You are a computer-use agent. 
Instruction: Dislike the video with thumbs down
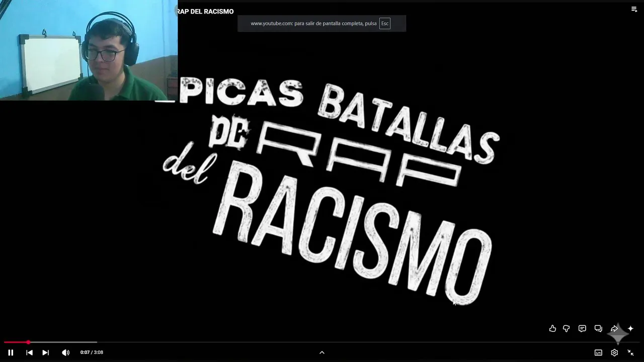click(566, 328)
